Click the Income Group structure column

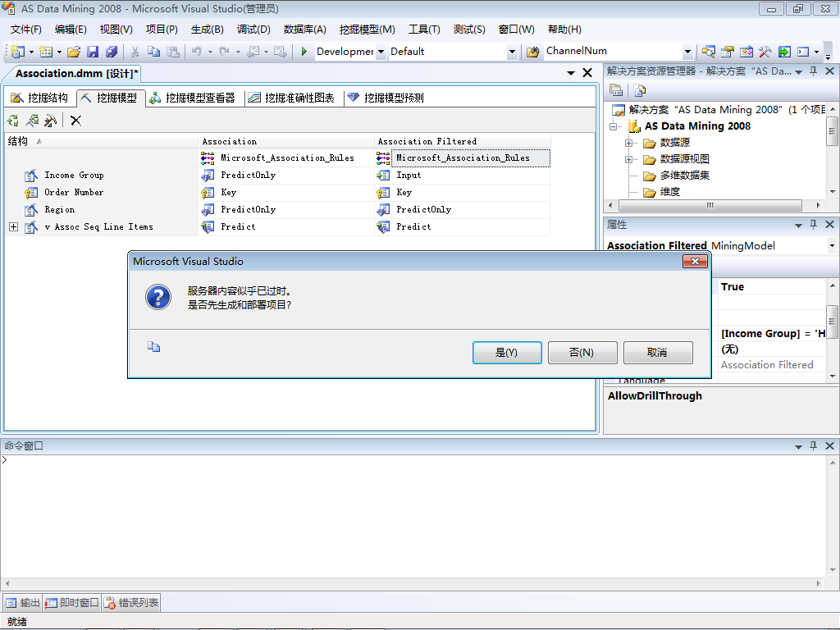74,176
